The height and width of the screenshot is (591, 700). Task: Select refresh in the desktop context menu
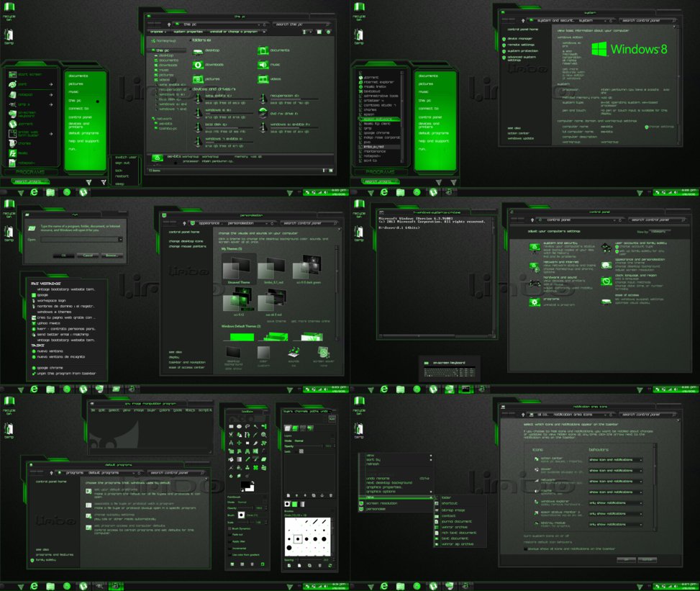(373, 464)
